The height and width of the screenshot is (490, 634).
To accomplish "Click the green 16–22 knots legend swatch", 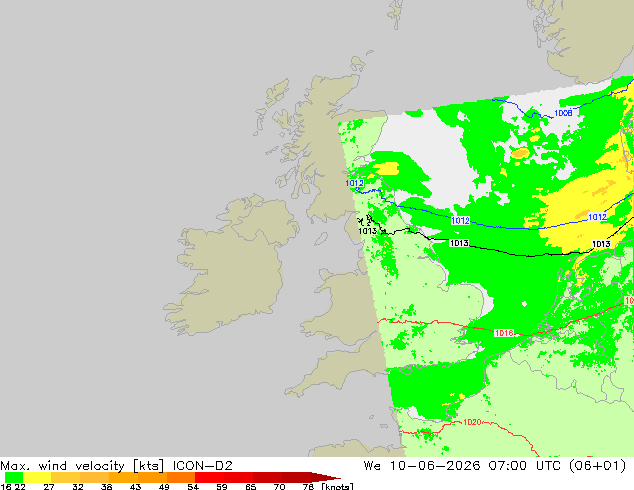I will point(14,477).
